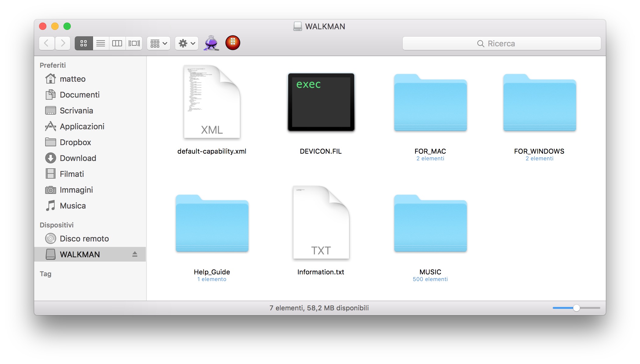Select the default-capability.xml file

[x=212, y=102]
